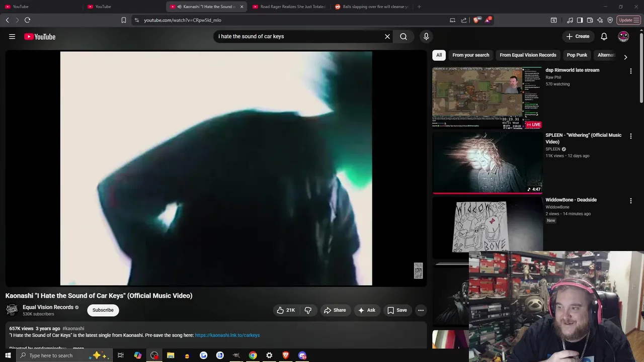Subscribe to Equal Vision Records
The image size is (644, 362).
pyautogui.click(x=103, y=310)
